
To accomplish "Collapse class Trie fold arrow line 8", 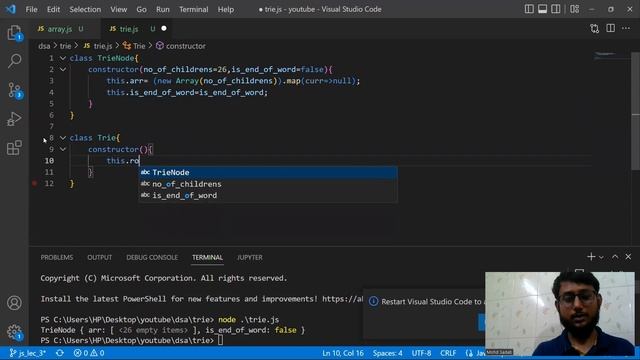I will 63,138.
